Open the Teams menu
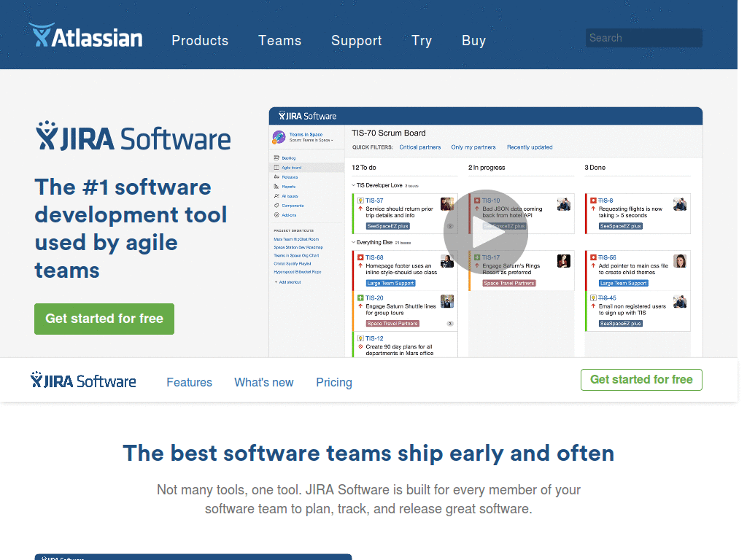The width and height of the screenshot is (747, 560). [x=279, y=41]
